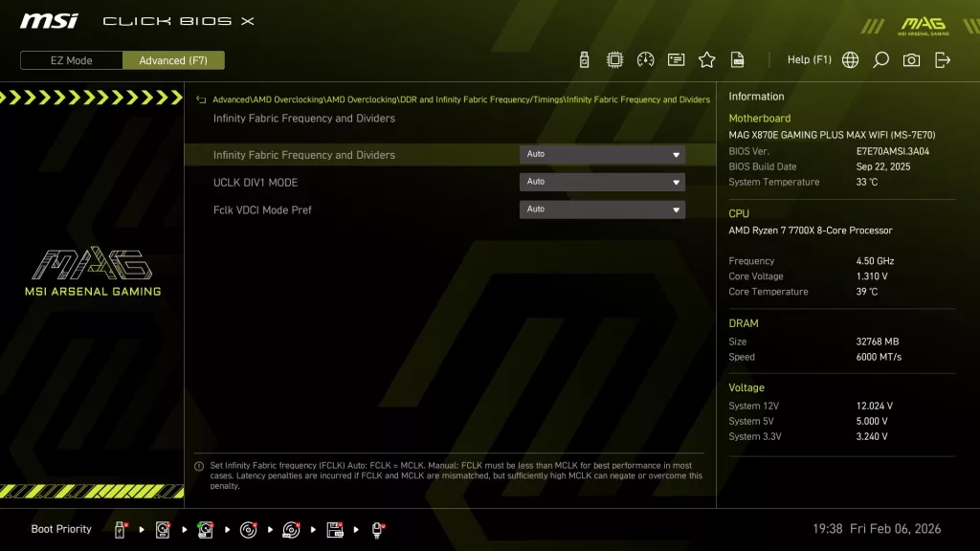Click the screenshot camera icon

pyautogui.click(x=911, y=58)
